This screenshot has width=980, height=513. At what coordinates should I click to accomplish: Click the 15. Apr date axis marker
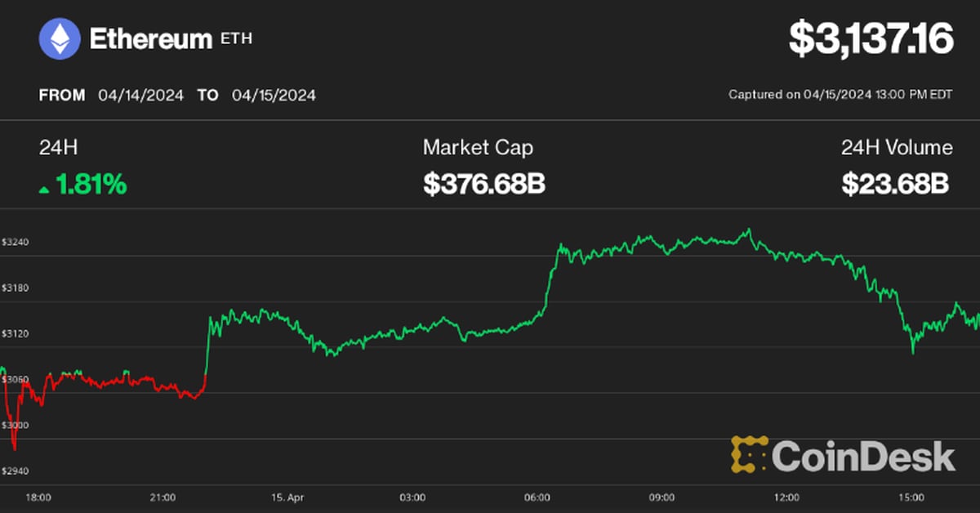click(287, 497)
